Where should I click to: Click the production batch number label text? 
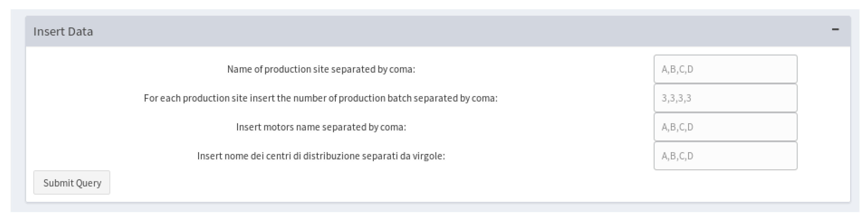coord(320,98)
